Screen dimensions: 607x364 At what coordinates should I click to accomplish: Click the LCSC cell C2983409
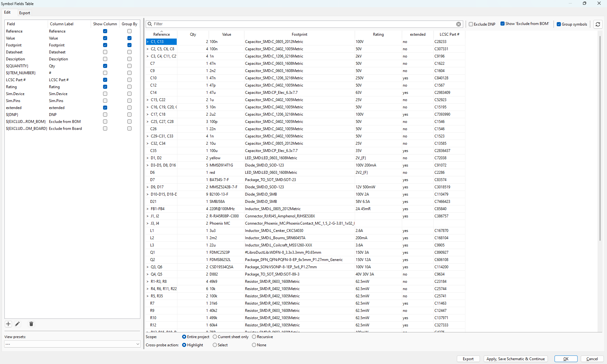[449, 93]
